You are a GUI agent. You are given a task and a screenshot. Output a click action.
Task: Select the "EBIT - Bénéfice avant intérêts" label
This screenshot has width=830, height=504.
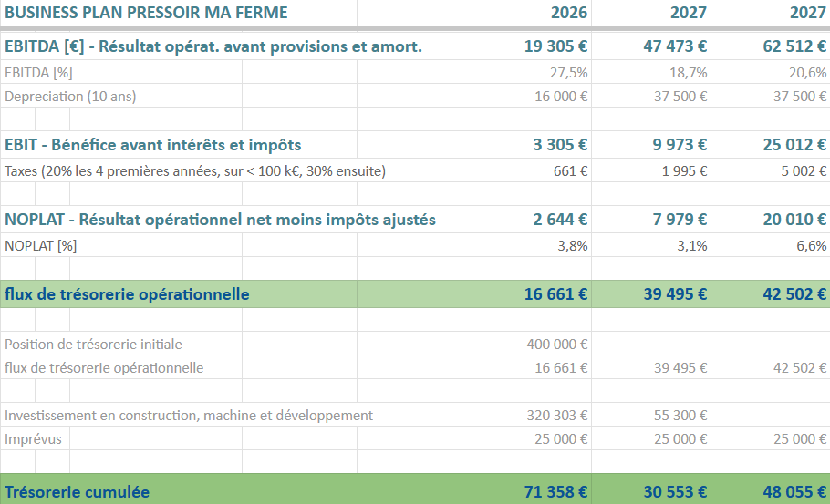point(152,145)
